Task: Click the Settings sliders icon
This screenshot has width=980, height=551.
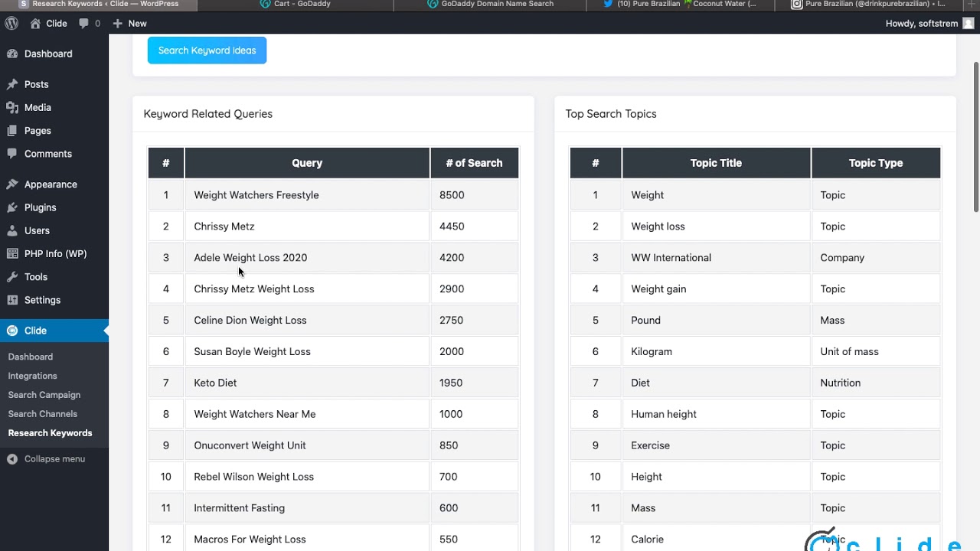Action: pyautogui.click(x=11, y=300)
